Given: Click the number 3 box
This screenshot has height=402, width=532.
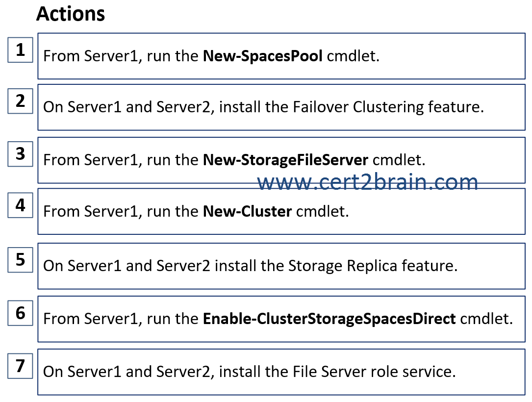Looking at the screenshot, I should 21,154.
